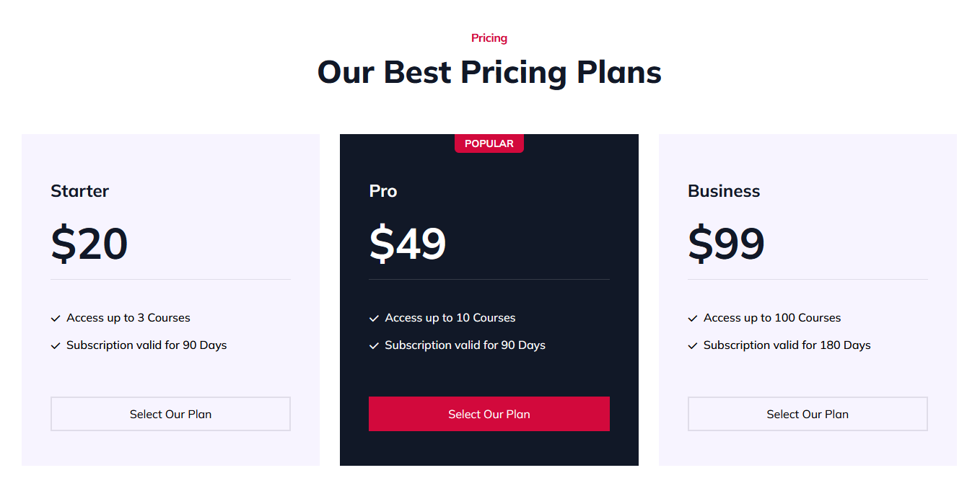Click the $49 price on the dark card
This screenshot has width=980, height=491.
[x=408, y=243]
